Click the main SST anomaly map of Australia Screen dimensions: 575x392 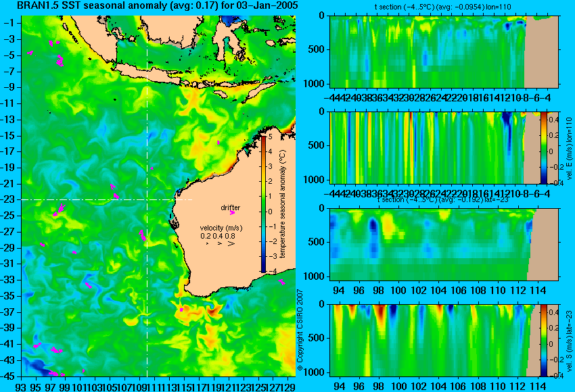[x=158, y=196]
